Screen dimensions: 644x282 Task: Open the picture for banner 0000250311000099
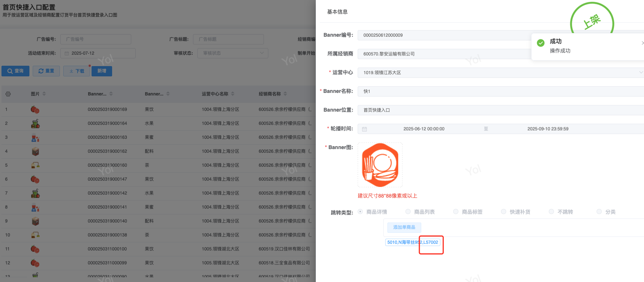[x=35, y=263]
